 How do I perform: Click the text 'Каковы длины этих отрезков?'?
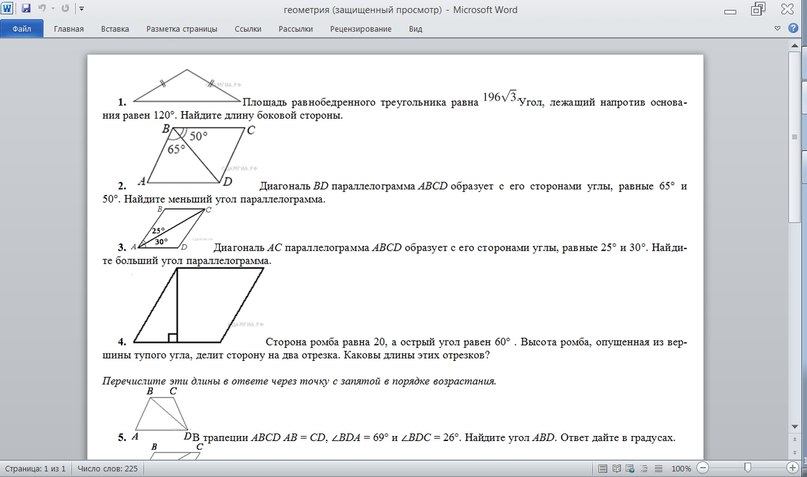click(416, 356)
